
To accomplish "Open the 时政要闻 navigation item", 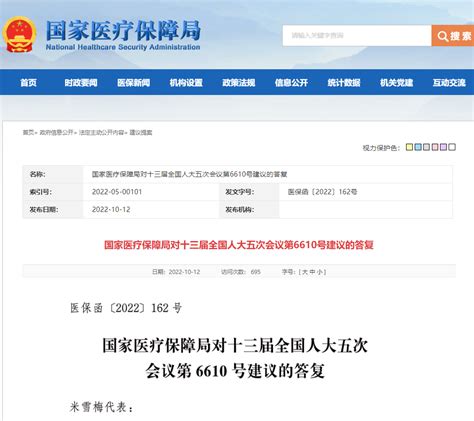I will [x=81, y=82].
